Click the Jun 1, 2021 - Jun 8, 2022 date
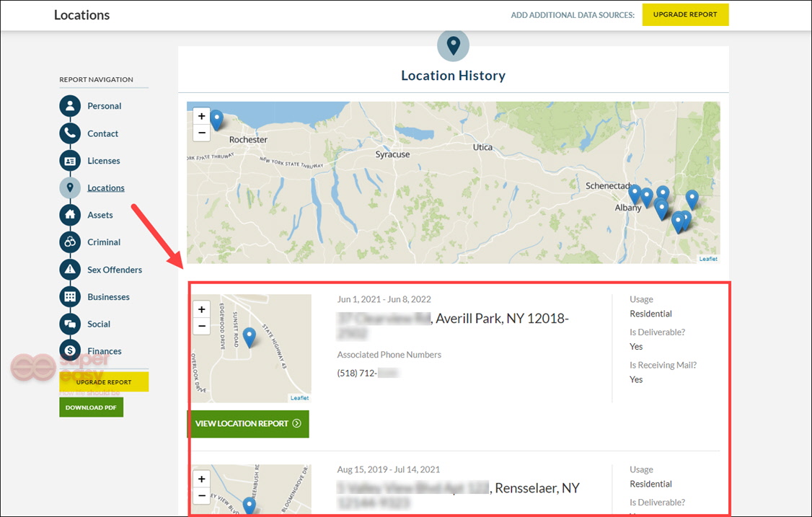 tap(384, 299)
